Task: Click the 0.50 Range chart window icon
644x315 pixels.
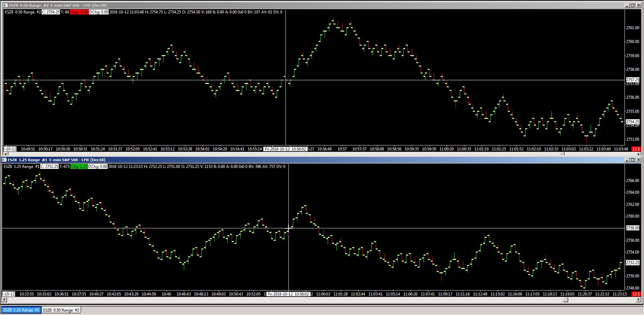Action: click(5, 5)
